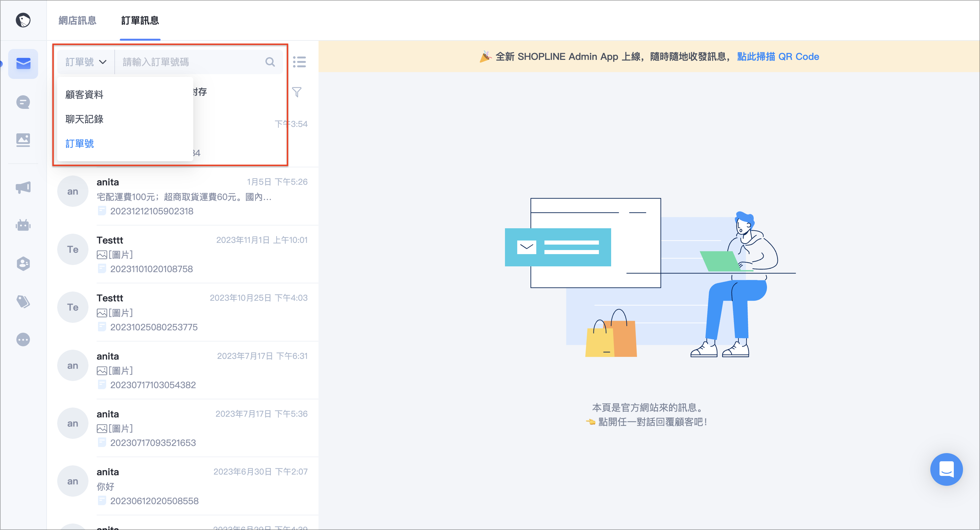Click order number 20230717103054382
The image size is (980, 530).
tap(153, 385)
